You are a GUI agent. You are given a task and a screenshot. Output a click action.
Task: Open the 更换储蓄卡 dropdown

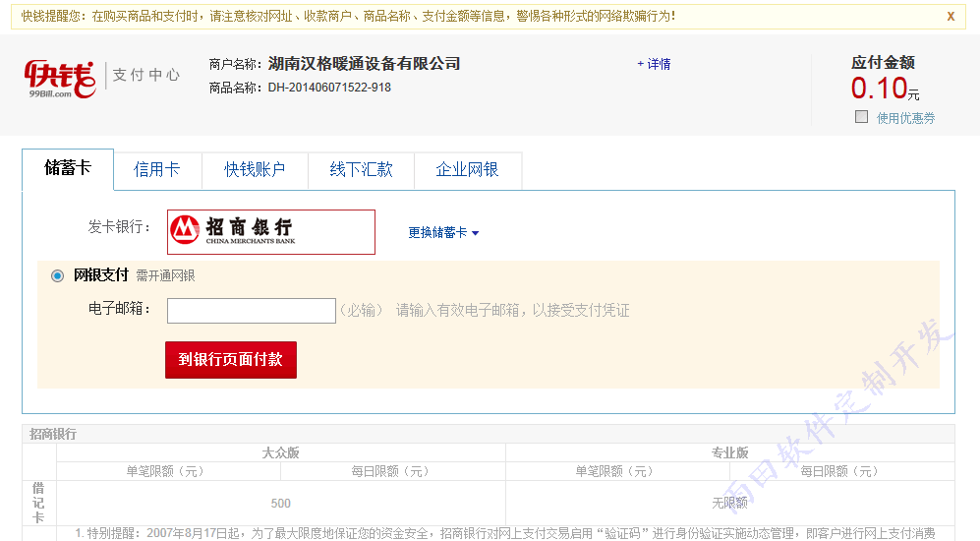pos(443,233)
